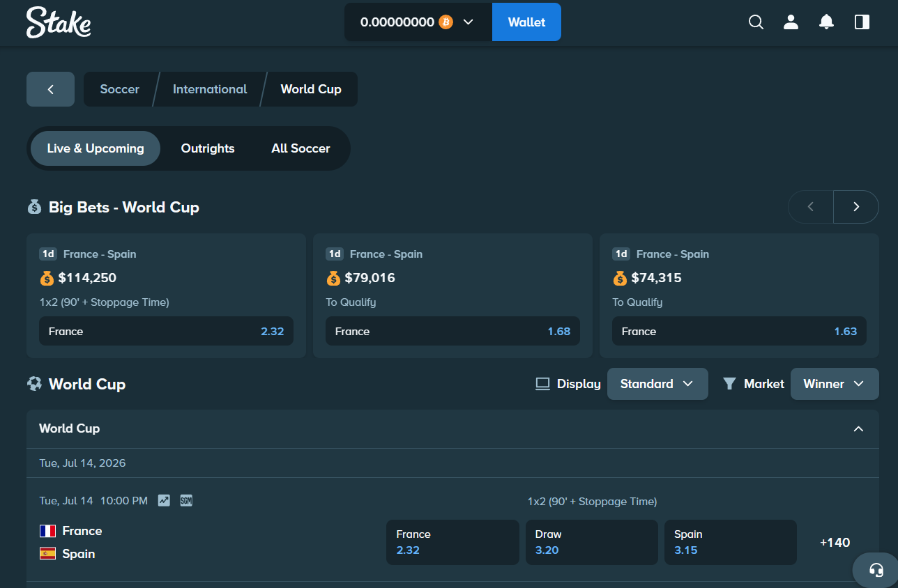This screenshot has width=898, height=588.
Task: Open the Display Standard dropdown
Action: [657, 384]
